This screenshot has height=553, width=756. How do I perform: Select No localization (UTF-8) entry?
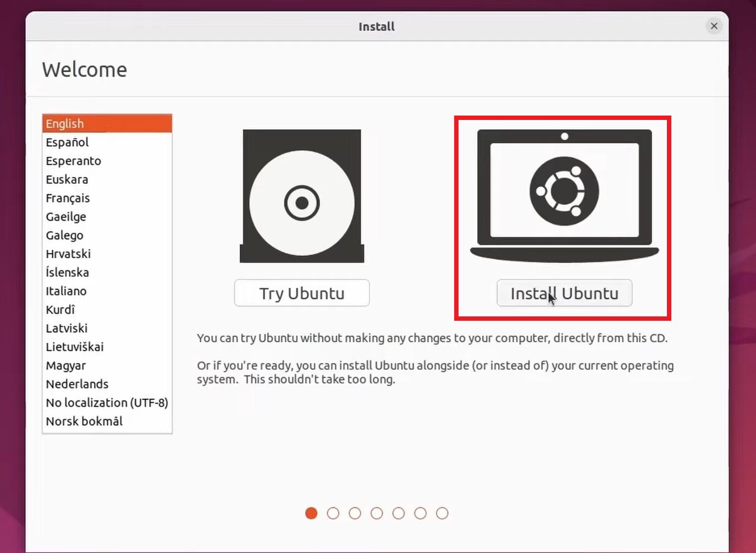point(107,403)
